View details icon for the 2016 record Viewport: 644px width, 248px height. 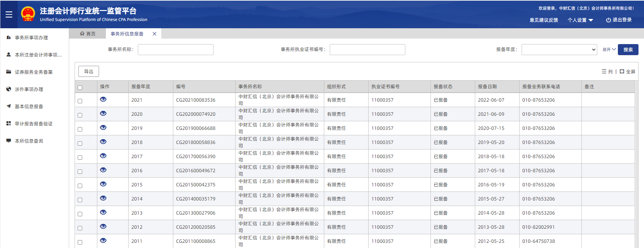point(103,170)
